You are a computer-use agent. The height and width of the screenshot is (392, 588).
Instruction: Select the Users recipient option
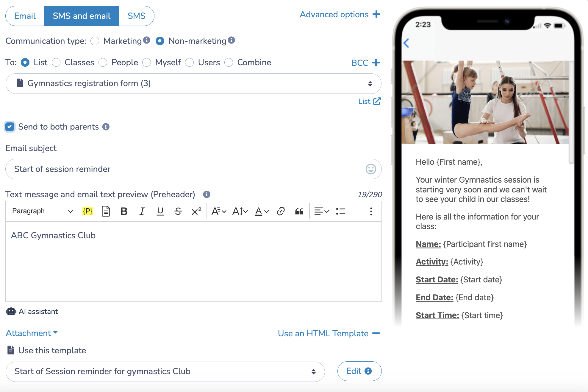point(190,63)
